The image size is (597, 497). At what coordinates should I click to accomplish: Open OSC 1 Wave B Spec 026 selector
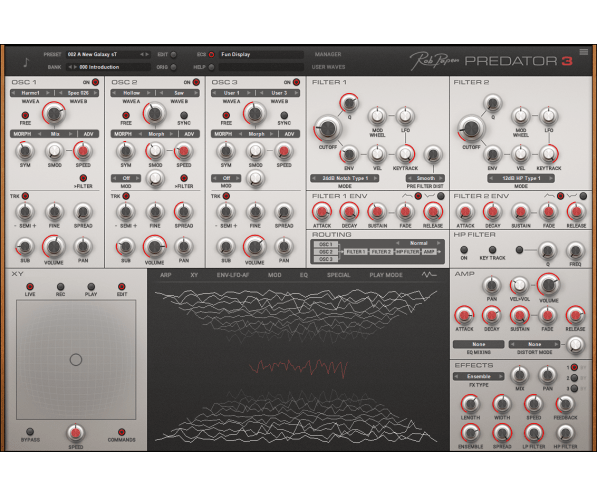click(78, 93)
